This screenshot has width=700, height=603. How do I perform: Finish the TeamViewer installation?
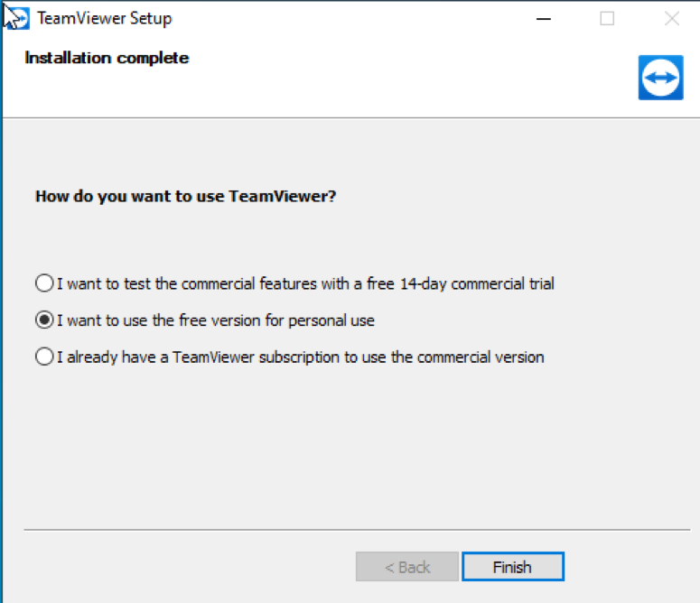513,567
